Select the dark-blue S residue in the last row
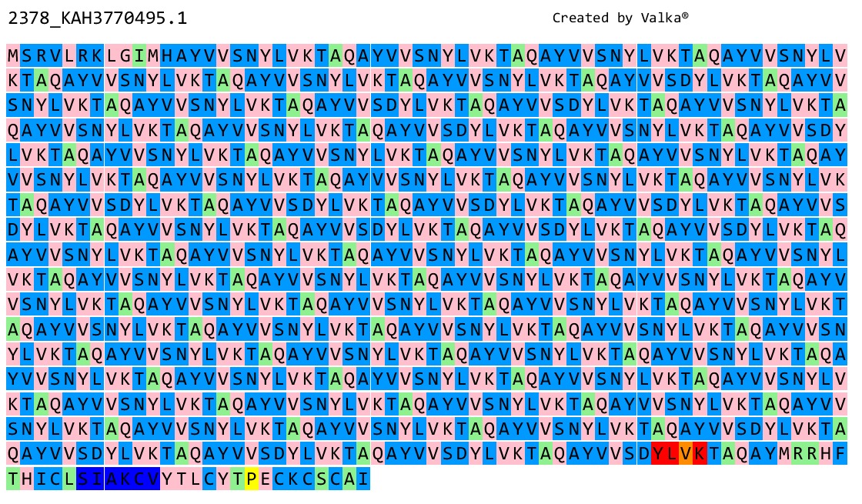862x504 pixels. [83, 479]
